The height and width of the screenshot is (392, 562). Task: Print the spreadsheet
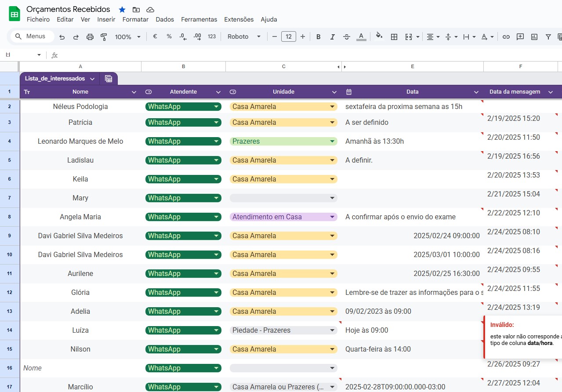pos(90,37)
